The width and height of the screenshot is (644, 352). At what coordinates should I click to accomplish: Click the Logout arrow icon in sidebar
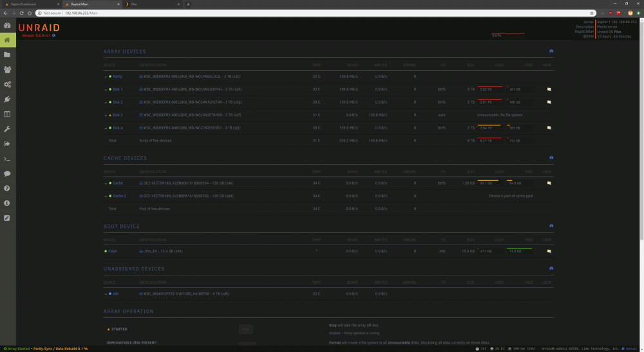(x=7, y=144)
